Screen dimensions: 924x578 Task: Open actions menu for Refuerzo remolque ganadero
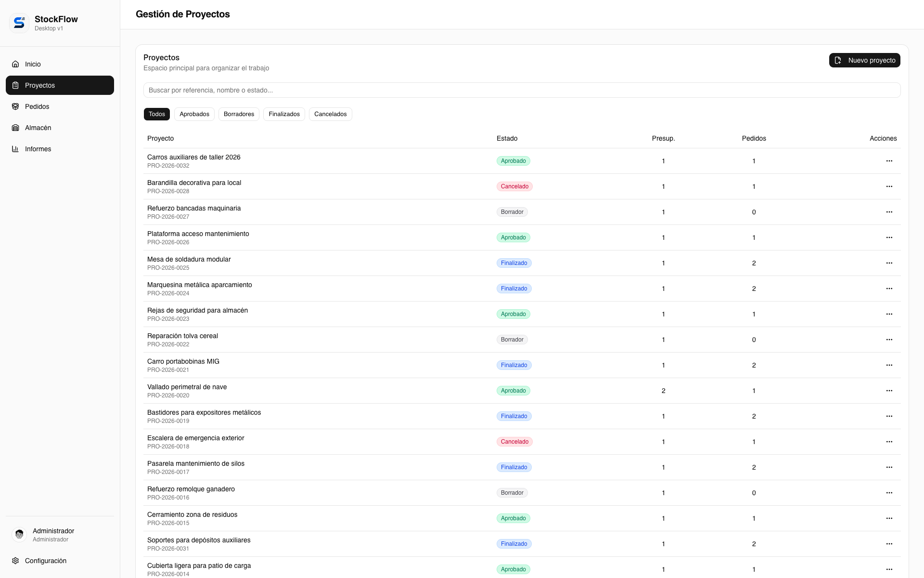(x=889, y=493)
